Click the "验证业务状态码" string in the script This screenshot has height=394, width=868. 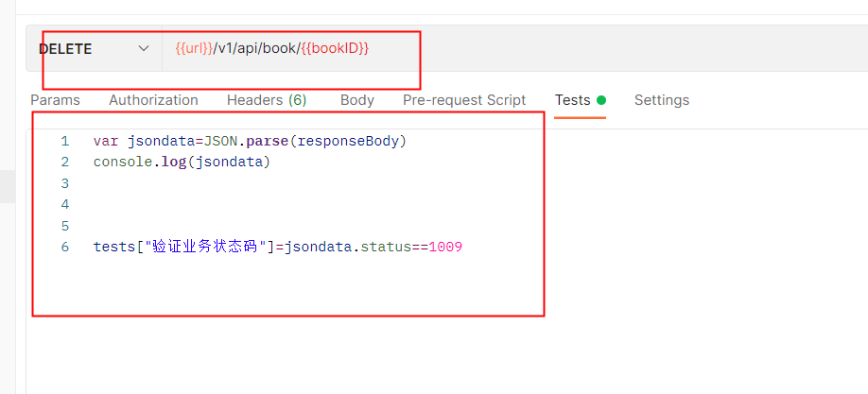[203, 248]
